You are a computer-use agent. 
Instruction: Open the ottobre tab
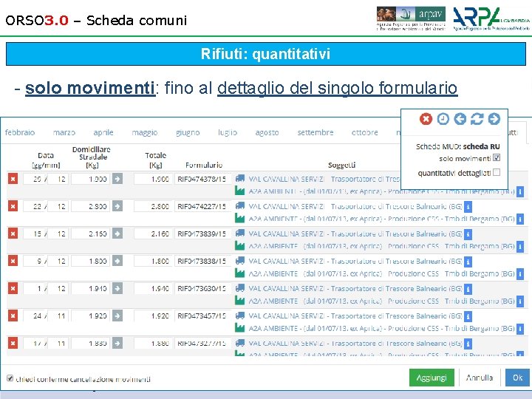(x=365, y=132)
